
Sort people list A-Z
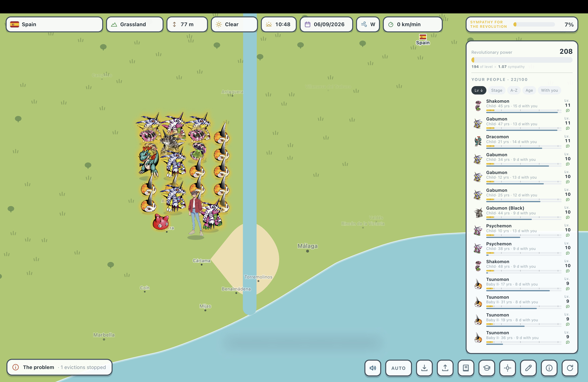coord(514,90)
